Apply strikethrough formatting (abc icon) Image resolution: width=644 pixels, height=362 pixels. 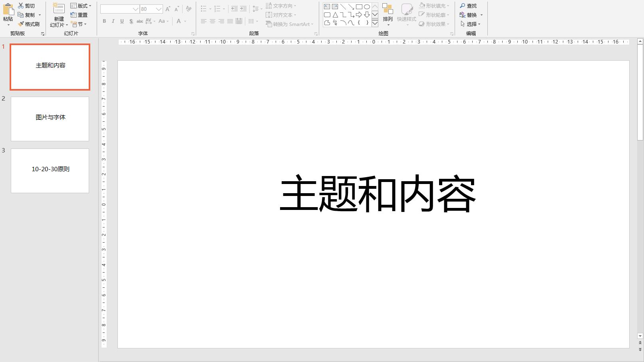click(139, 21)
